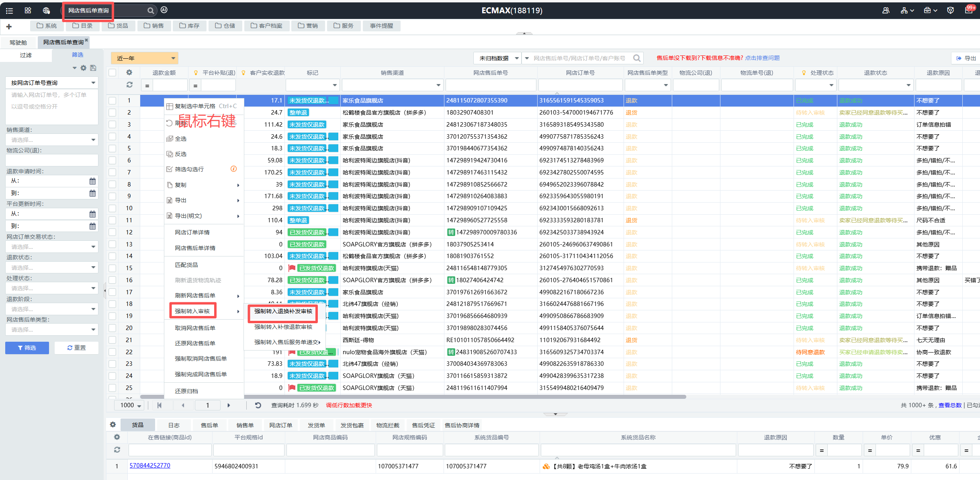Go to first page in pagination
This screenshot has width=980, height=480.
160,405
